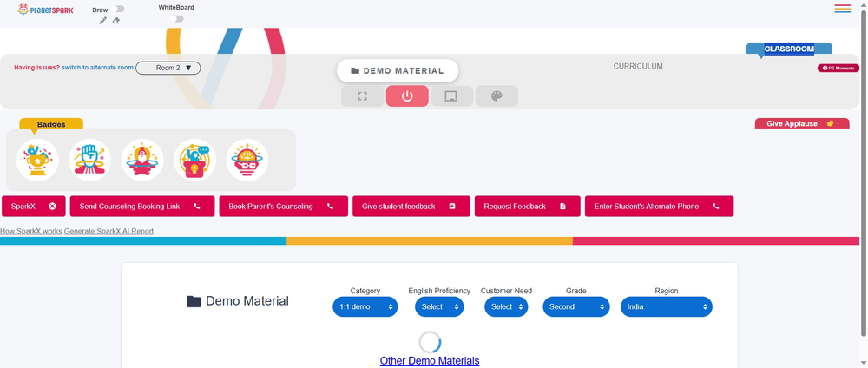The image size is (868, 368).
Task: Click the close icon on SparkX button
Action: pyautogui.click(x=53, y=207)
